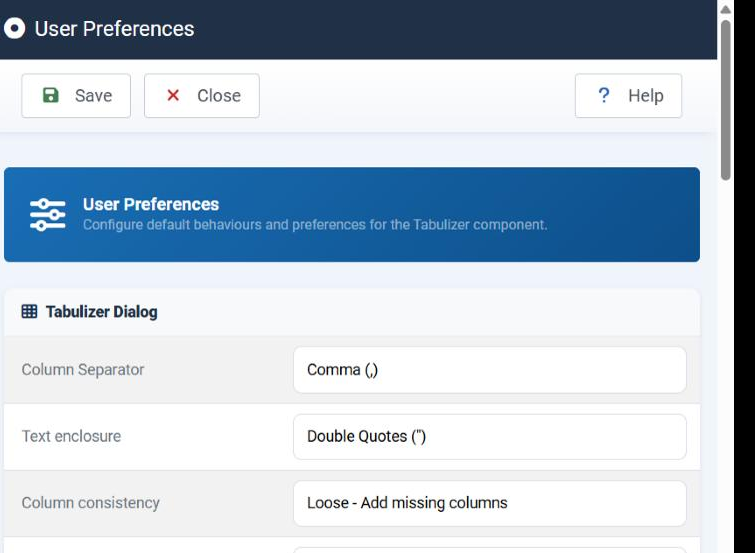Viewport: 755px width, 553px height.
Task: Open the Help button
Action: pos(628,96)
